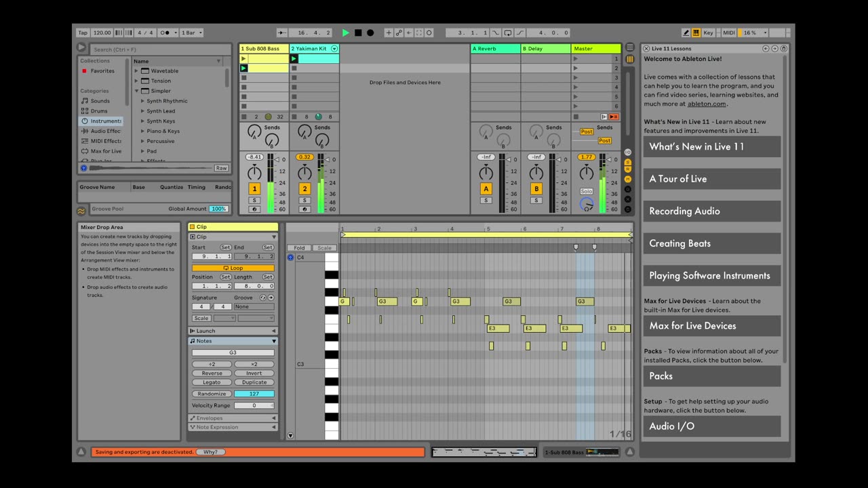Toggle the Draw Mode pencil icon
This screenshot has height=488, width=868.
click(686, 33)
